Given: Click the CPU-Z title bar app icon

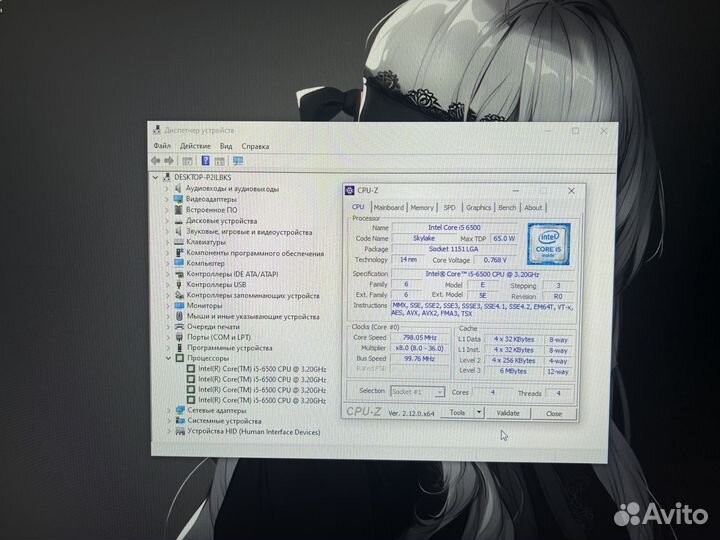Looking at the screenshot, I should point(349,190).
